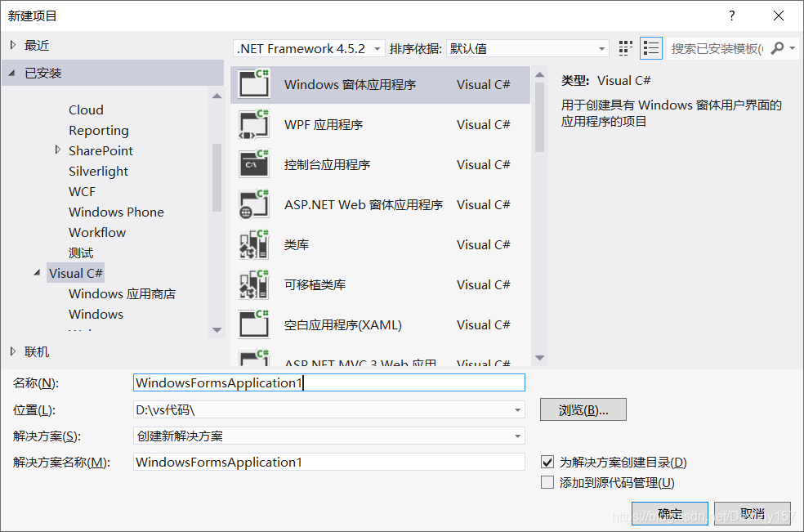The height and width of the screenshot is (532, 804).
Task: Open the search options dropdown arrow
Action: tap(793, 48)
